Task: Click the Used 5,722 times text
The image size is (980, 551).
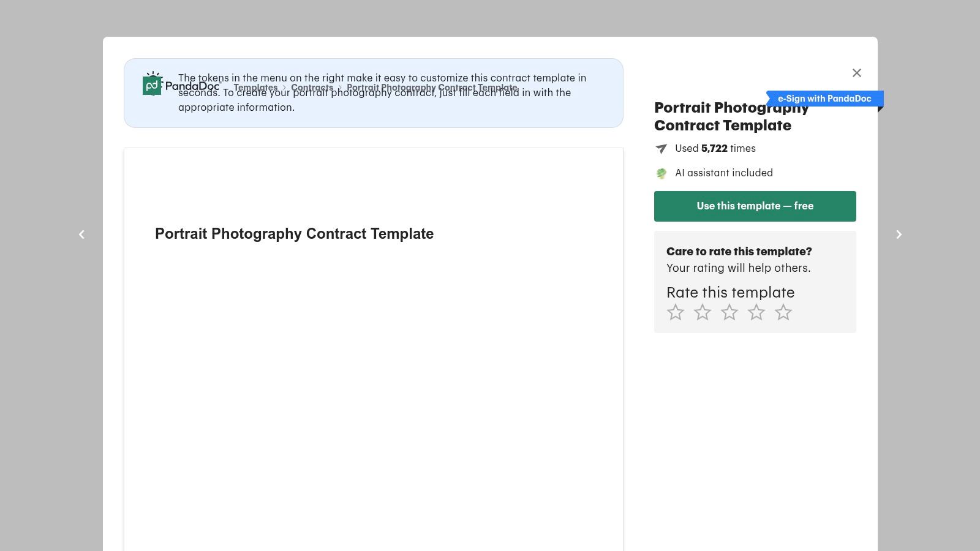Action: 715,149
